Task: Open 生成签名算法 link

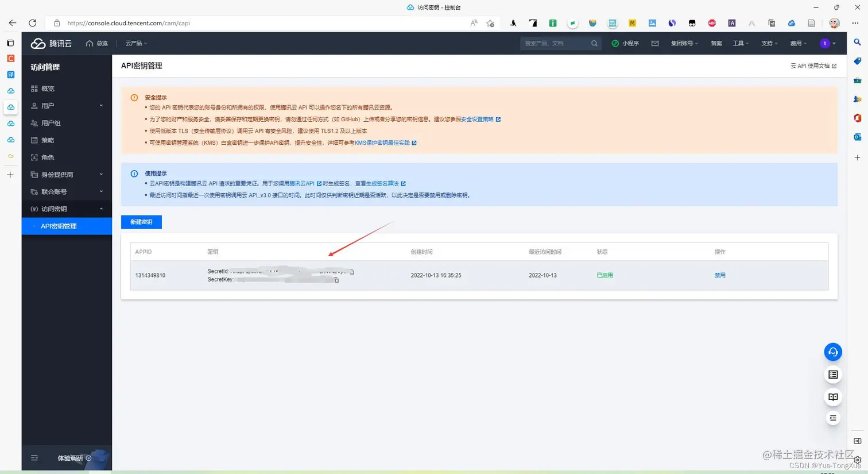Action: [386, 184]
